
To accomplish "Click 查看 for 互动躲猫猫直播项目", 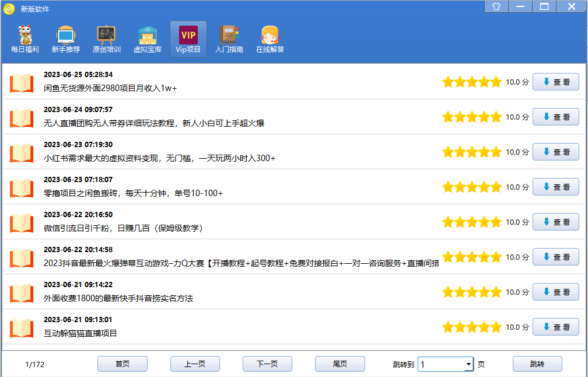I will 556,327.
